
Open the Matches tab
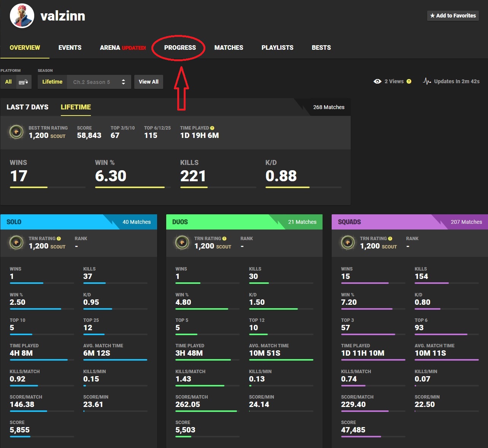click(x=229, y=47)
